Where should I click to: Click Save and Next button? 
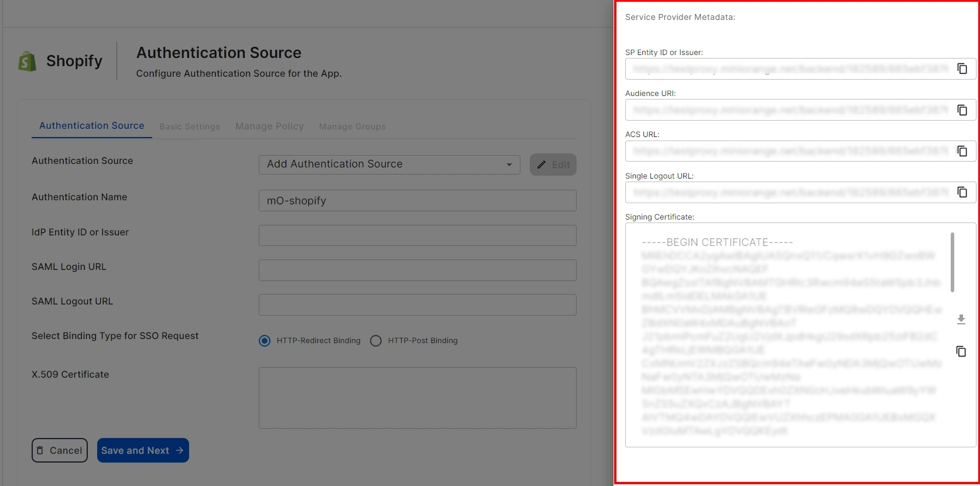pos(143,450)
